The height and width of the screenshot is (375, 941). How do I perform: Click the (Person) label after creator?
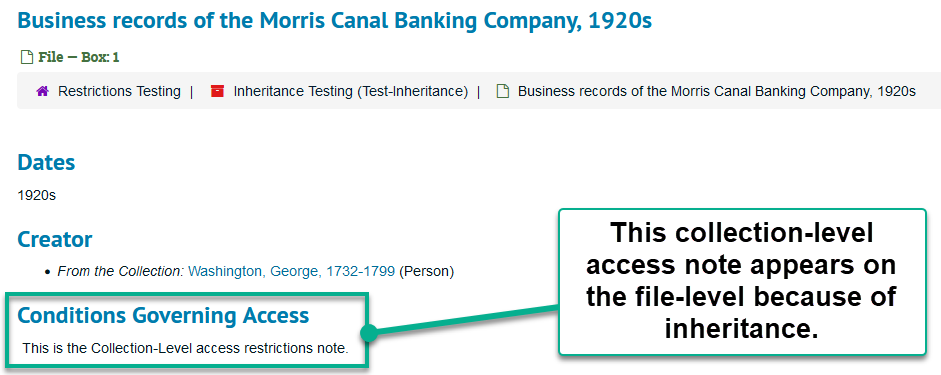(426, 272)
